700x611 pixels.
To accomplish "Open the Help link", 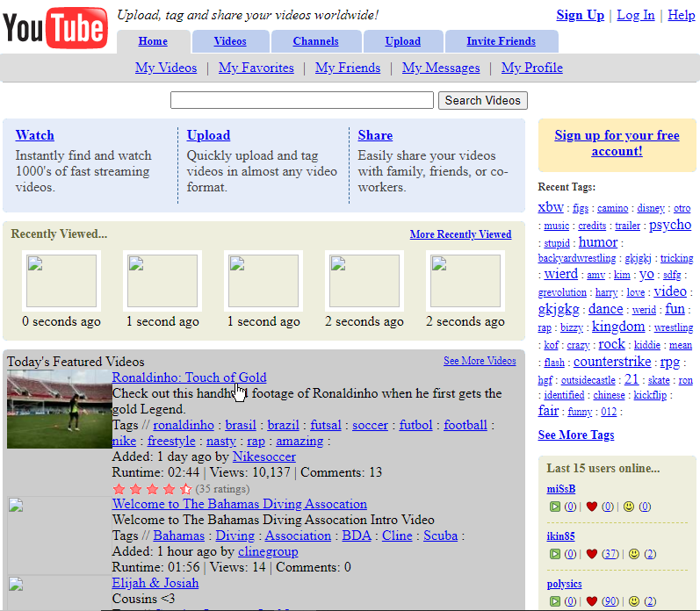I will point(682,15).
